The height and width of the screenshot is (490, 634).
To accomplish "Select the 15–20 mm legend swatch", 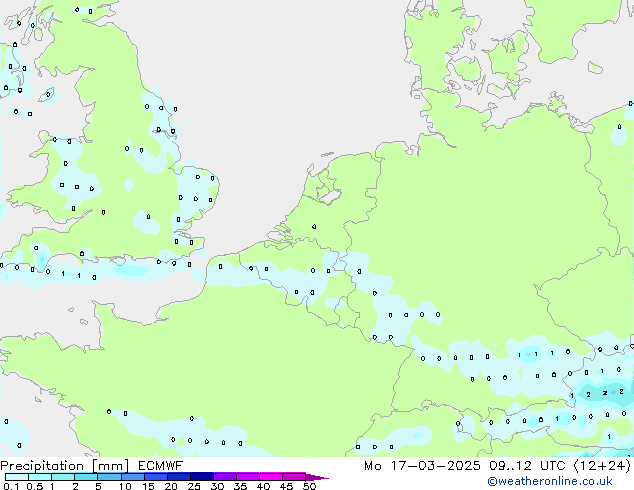I will pos(155,477).
